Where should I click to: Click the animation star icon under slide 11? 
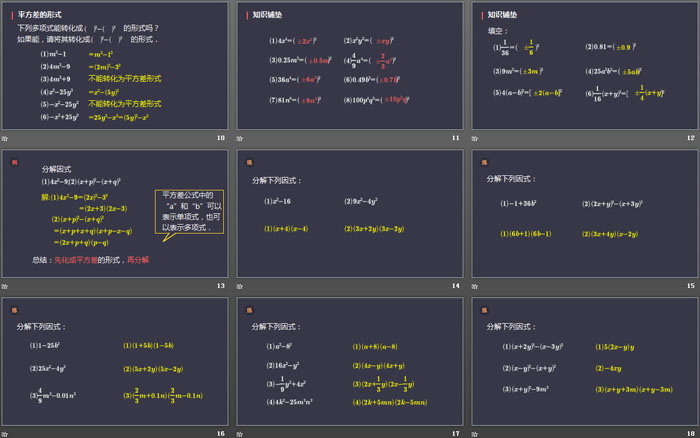tap(240, 138)
